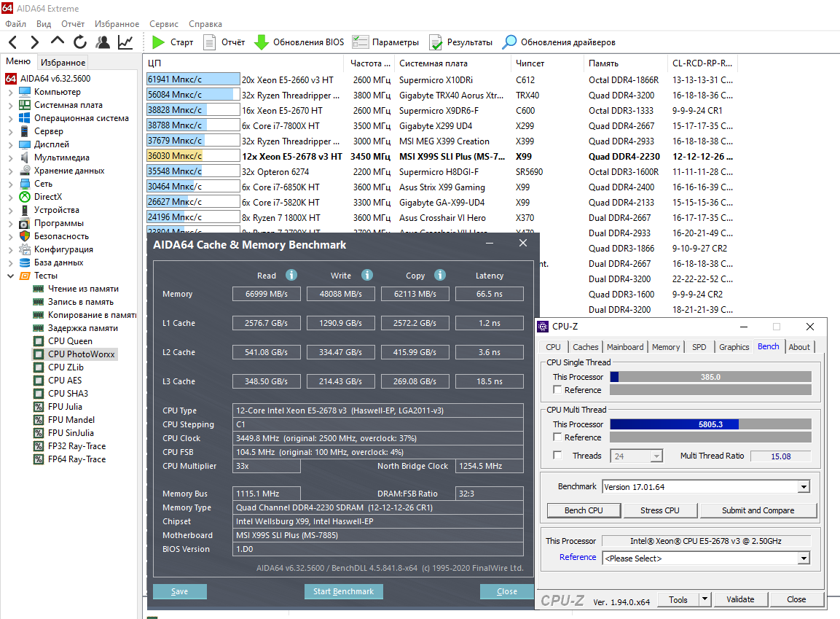Viewport: 840px width, 619px height.
Task: Click Start Benchmark button
Action: 343,591
